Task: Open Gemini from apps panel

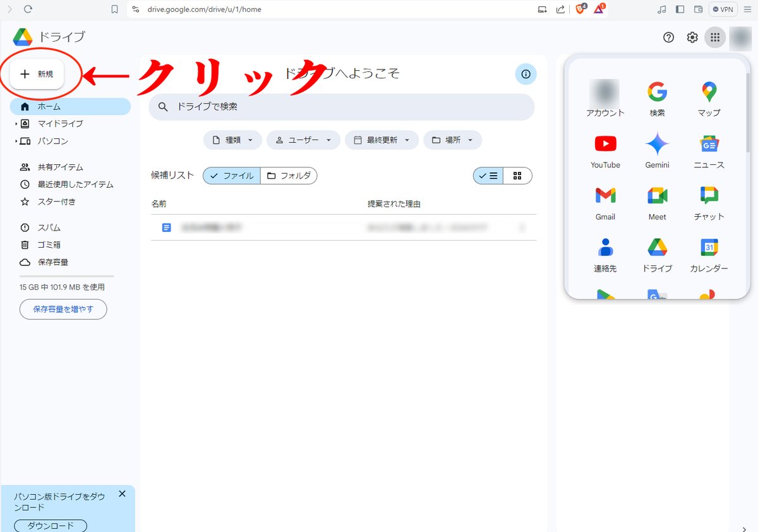Action: pos(657,150)
